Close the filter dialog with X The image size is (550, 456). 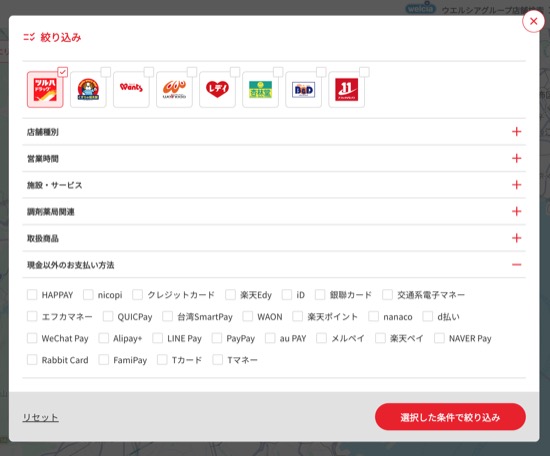[534, 21]
